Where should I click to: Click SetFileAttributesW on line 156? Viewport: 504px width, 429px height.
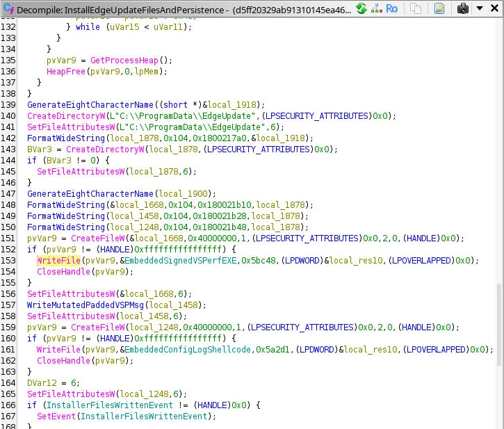click(71, 294)
